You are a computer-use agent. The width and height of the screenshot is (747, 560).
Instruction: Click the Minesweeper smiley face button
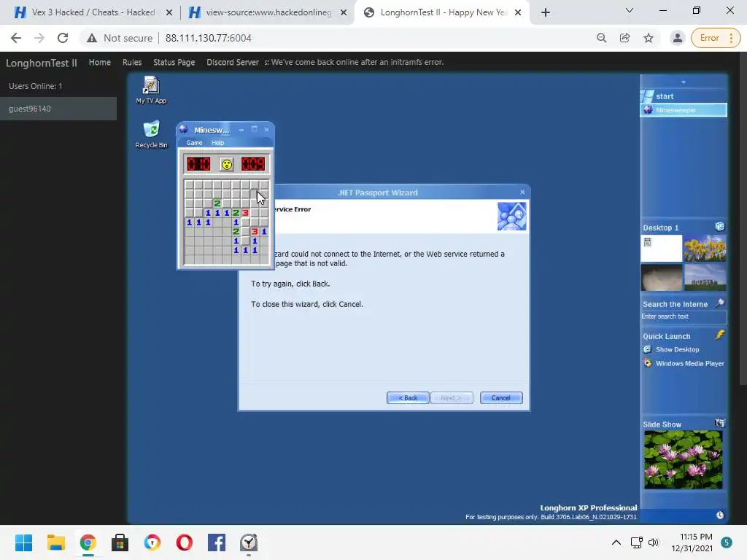pyautogui.click(x=227, y=164)
